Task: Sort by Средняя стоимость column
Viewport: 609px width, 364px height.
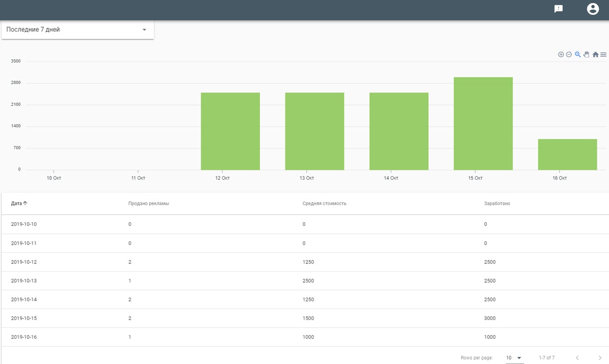Action: (x=324, y=204)
